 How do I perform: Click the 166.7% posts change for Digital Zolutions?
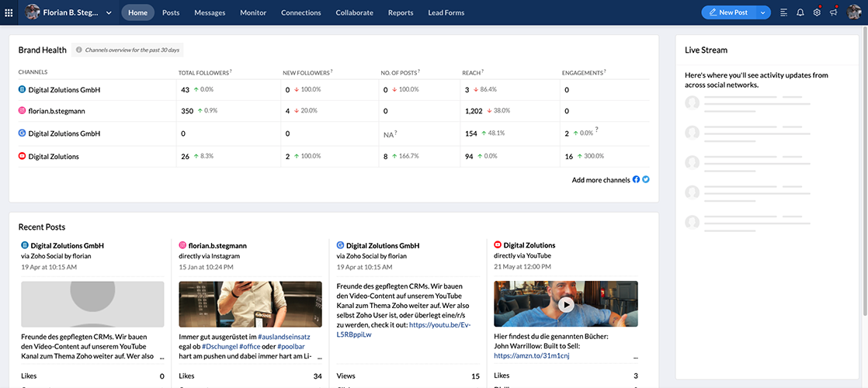408,156
